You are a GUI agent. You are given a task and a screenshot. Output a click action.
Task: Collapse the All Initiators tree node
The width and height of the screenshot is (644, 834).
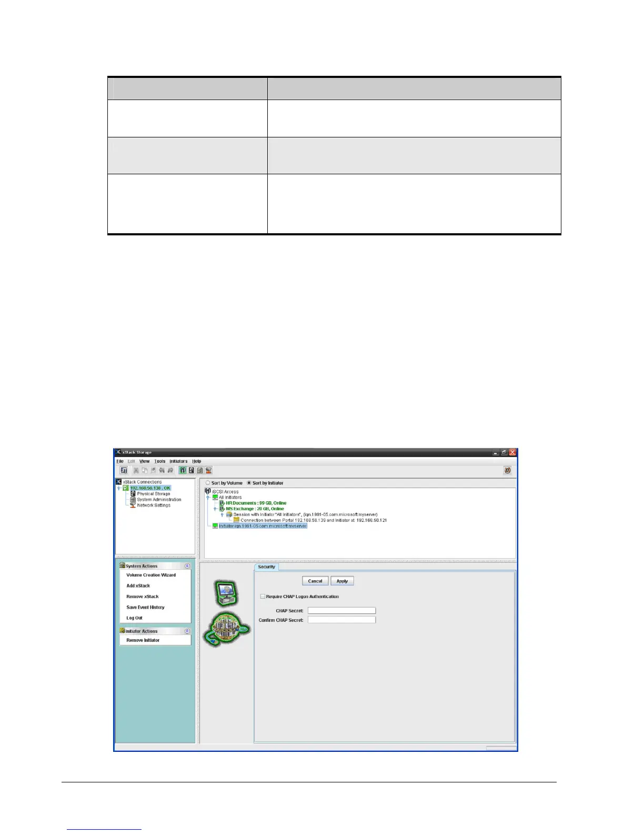(208, 497)
